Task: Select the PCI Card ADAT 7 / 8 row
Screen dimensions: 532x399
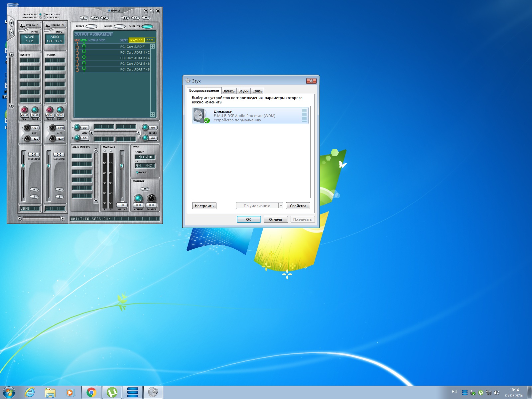Action: click(112, 69)
